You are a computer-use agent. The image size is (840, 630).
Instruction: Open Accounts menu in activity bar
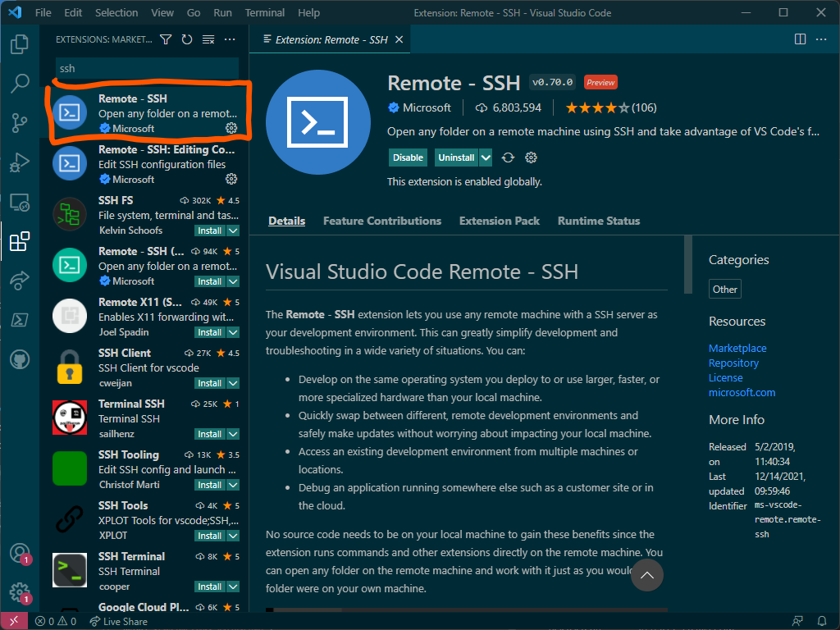[20, 553]
